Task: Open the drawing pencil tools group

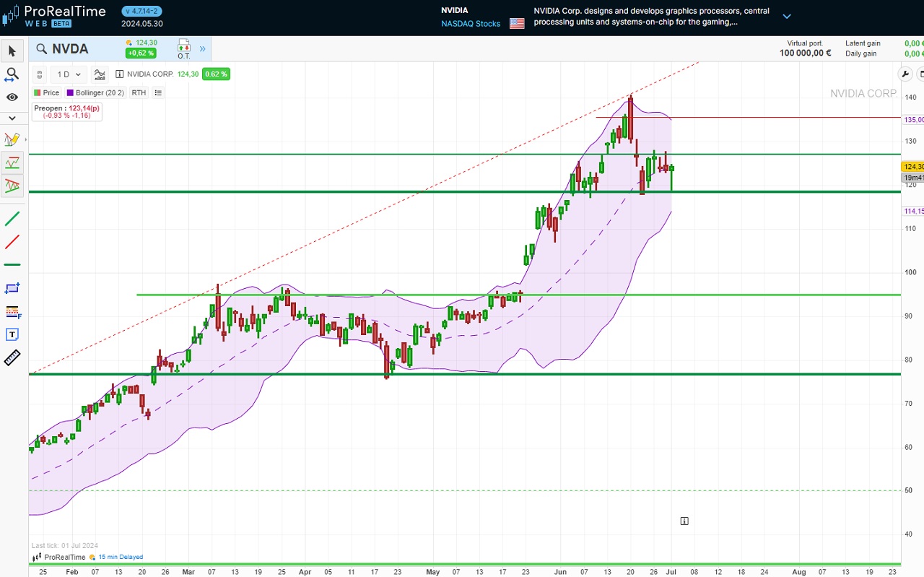Action: 12,139
